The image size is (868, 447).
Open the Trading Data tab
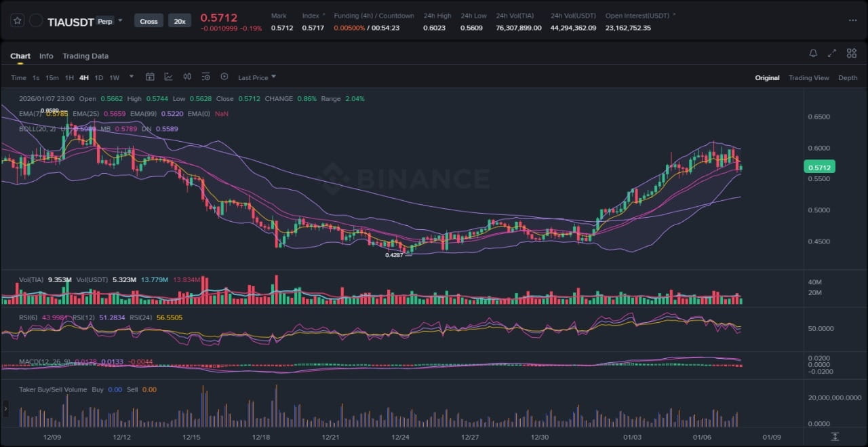pyautogui.click(x=85, y=56)
